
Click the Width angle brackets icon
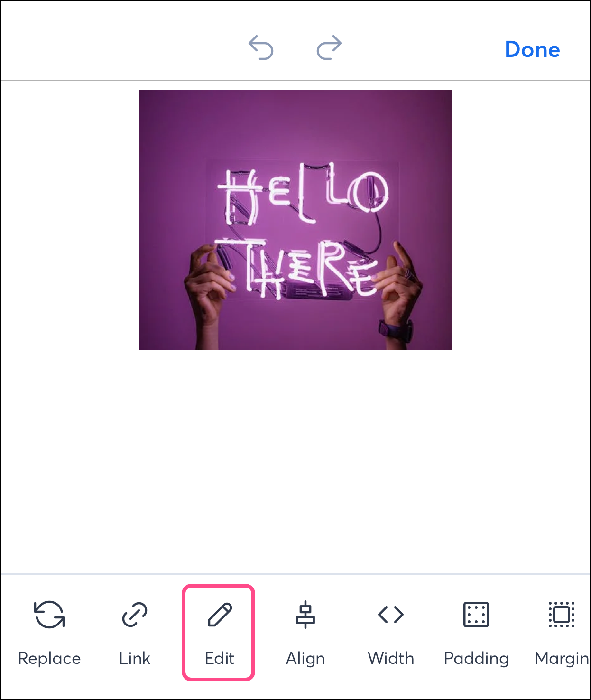point(391,615)
